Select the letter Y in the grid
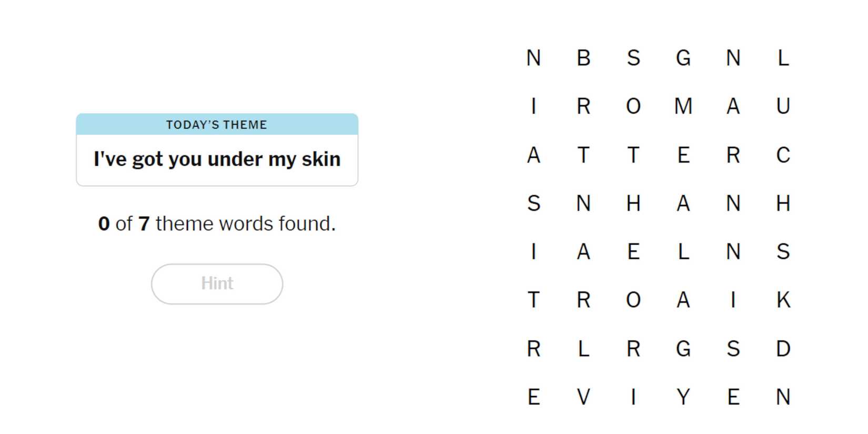Screen dimensions: 868x434 coord(683,397)
